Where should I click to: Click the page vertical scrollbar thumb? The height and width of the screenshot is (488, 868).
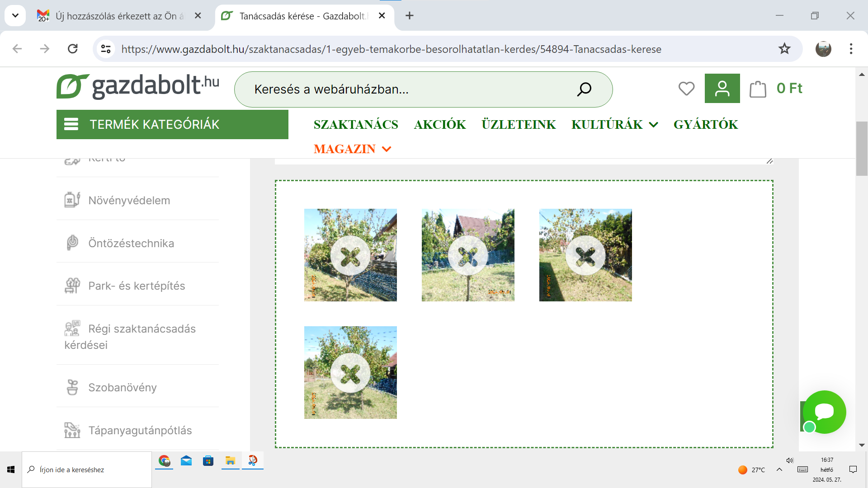[862, 149]
